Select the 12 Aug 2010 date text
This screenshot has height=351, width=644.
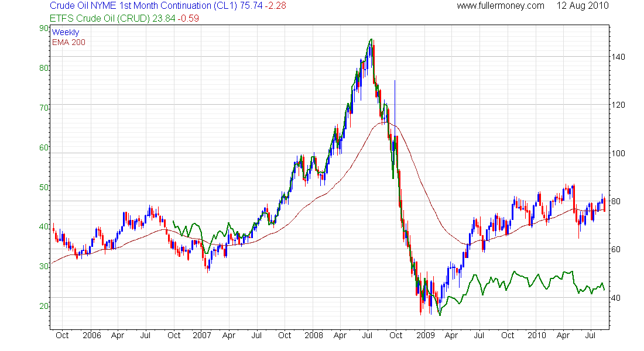coord(583,6)
